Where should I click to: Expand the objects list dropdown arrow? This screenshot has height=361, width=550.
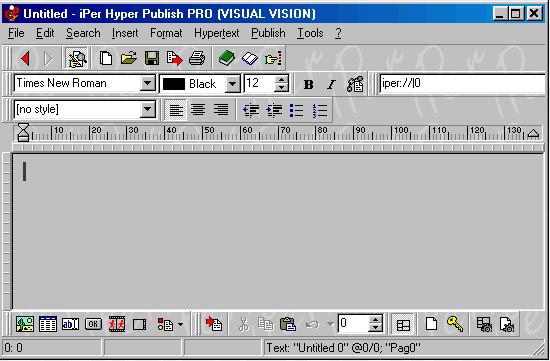click(x=180, y=325)
